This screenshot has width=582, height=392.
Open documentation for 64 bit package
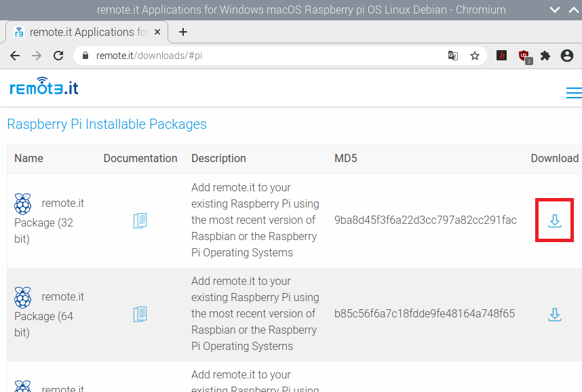[140, 314]
